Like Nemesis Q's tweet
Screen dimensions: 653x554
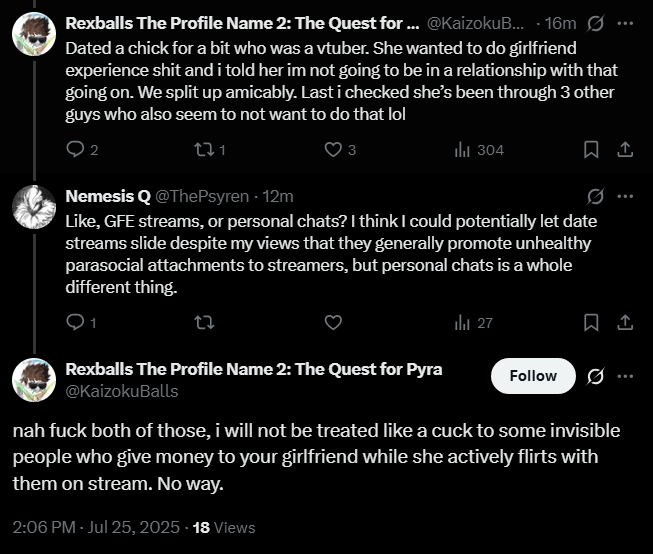pos(334,322)
